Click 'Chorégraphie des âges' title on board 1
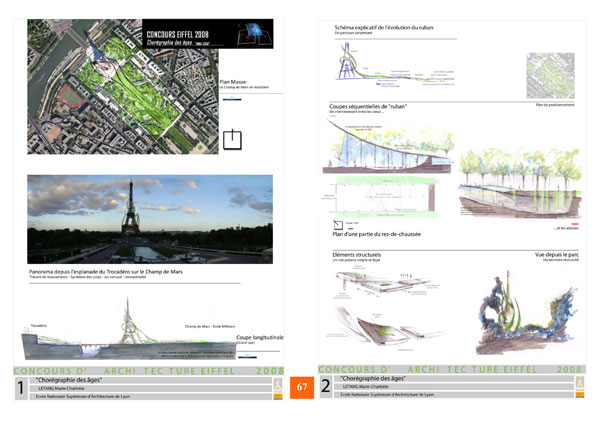This screenshot has height=424, width=600. (x=69, y=380)
